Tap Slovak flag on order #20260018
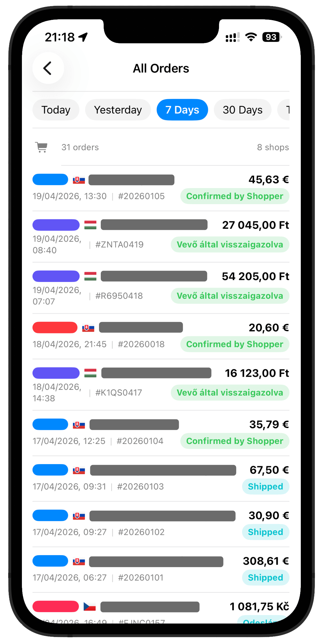The width and height of the screenshot is (330, 644). coord(88,328)
